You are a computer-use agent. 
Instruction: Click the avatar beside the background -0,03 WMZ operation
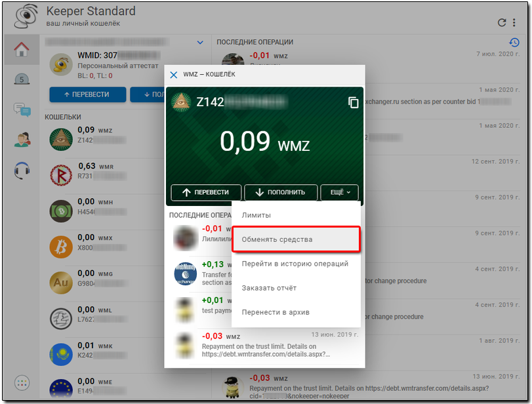coord(233,387)
